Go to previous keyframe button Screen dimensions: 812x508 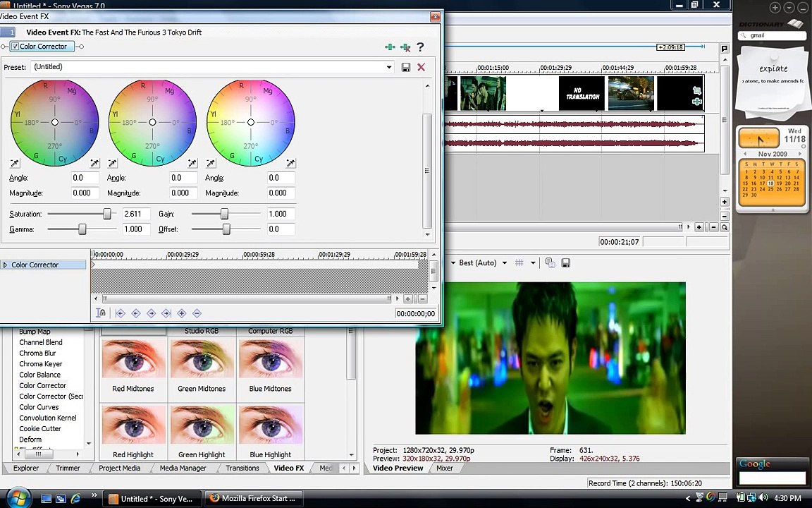click(x=135, y=313)
